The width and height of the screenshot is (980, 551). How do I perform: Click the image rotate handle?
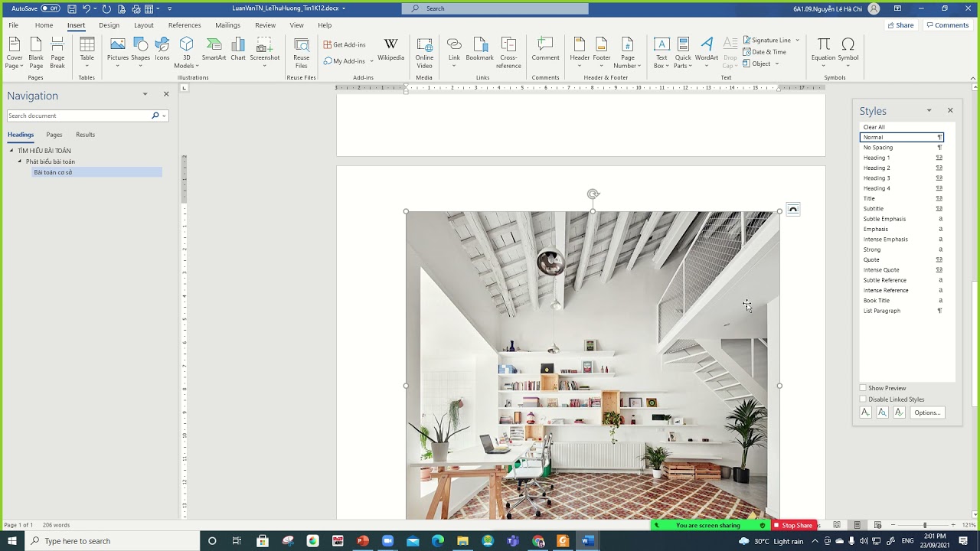[593, 194]
